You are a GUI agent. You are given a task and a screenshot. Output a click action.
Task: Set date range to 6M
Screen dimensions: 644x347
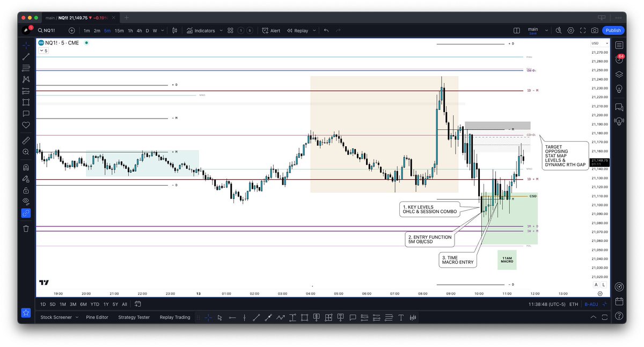point(83,304)
